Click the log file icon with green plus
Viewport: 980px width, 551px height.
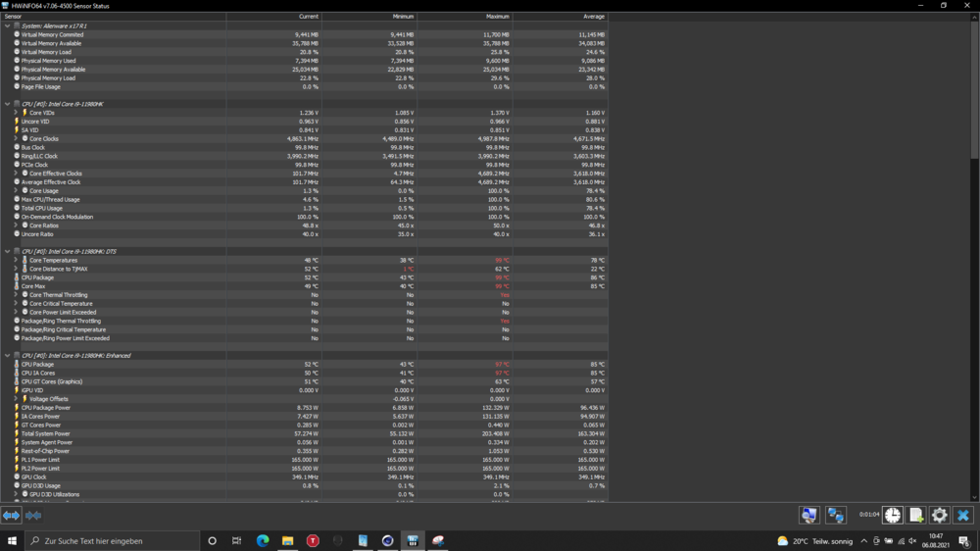(915, 515)
